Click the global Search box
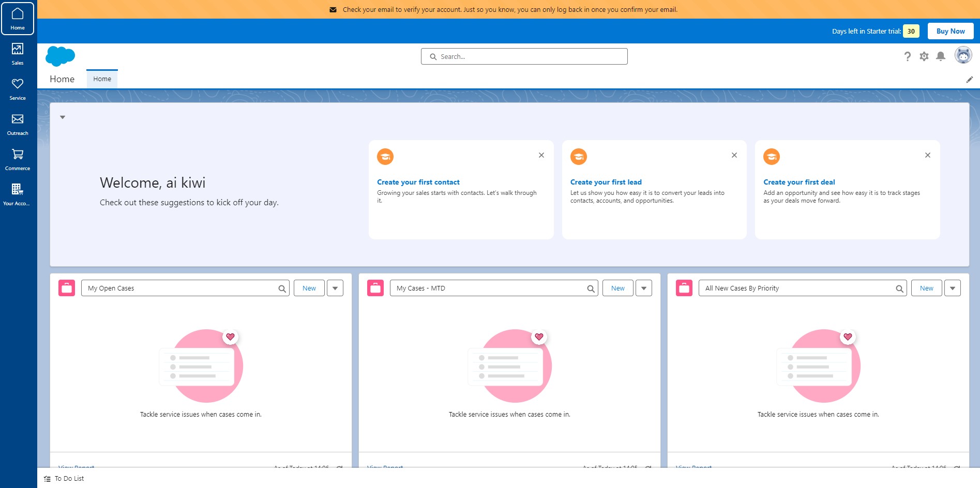This screenshot has height=488, width=980. pyautogui.click(x=524, y=56)
